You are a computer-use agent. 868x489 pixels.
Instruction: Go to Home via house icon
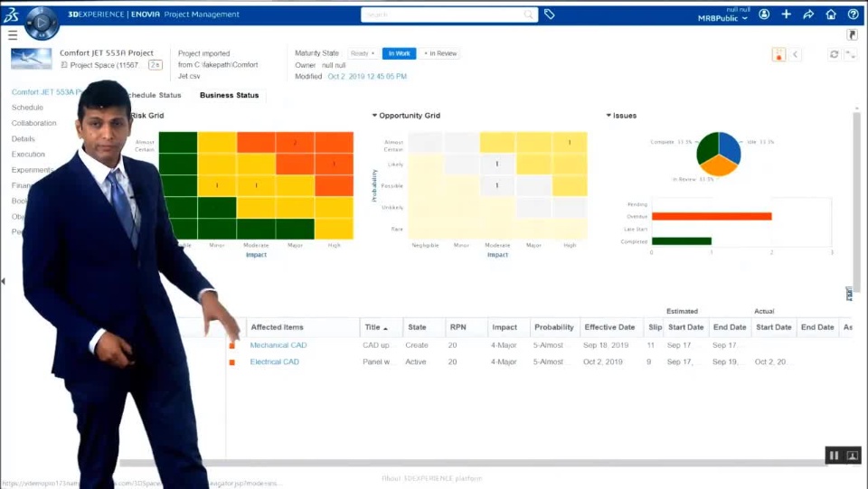(x=831, y=14)
